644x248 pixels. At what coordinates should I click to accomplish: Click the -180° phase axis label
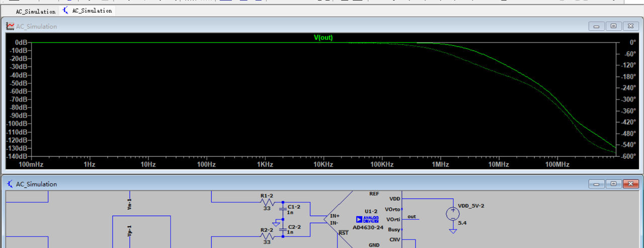point(629,76)
